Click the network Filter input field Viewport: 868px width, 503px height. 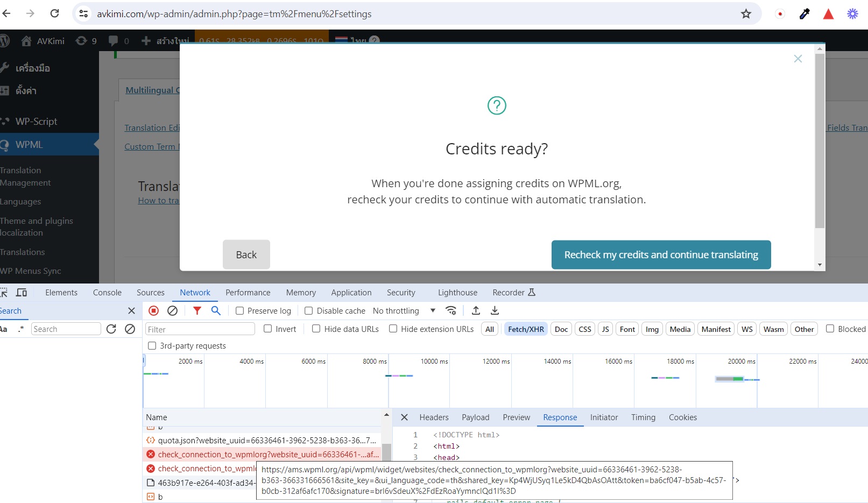coord(200,329)
